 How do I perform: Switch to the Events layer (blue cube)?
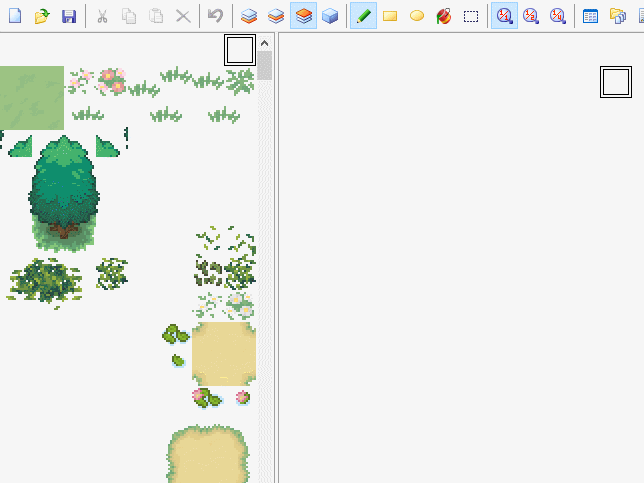[330, 16]
